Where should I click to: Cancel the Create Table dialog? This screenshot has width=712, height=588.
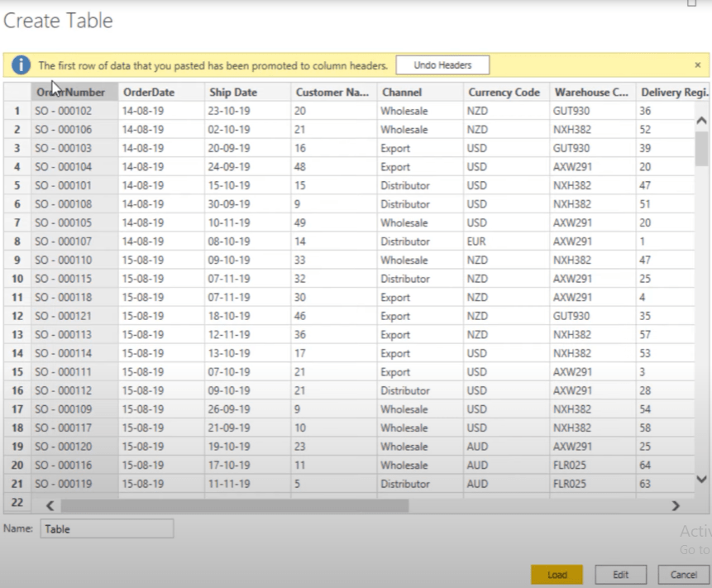(x=683, y=575)
